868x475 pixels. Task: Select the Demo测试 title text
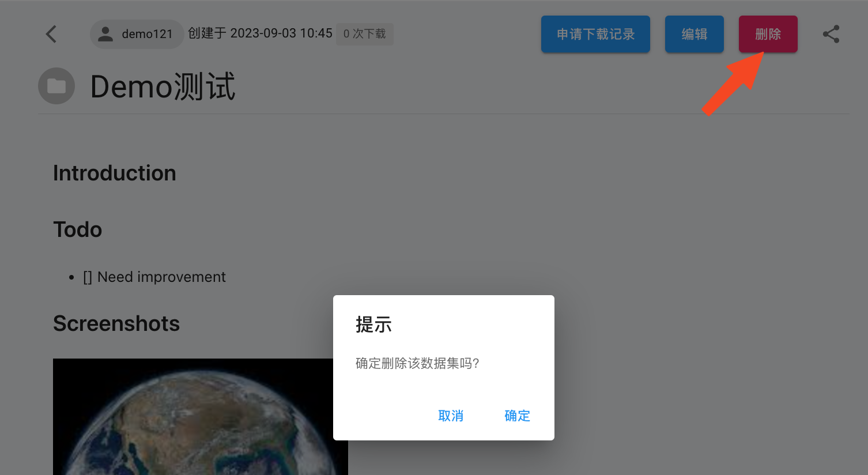click(163, 86)
